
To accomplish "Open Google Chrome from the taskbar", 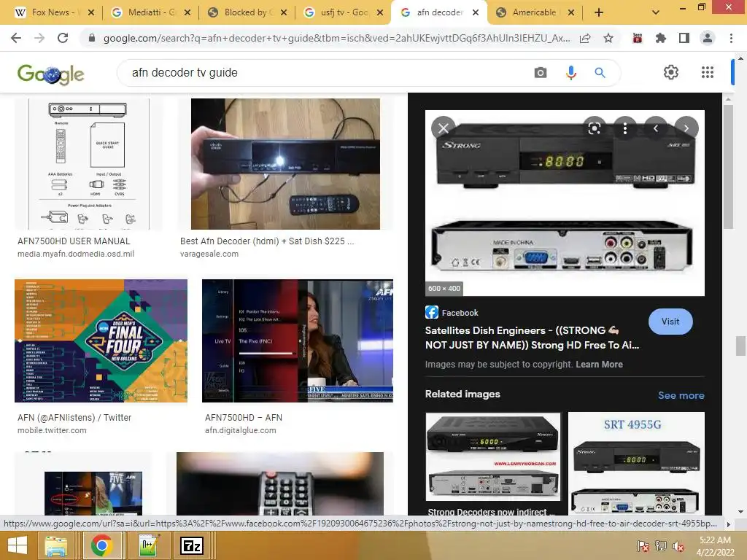I will click(x=101, y=545).
